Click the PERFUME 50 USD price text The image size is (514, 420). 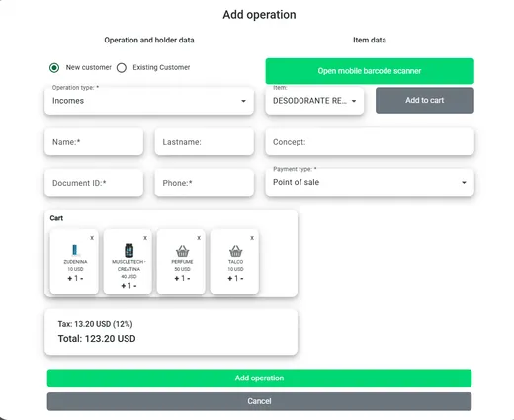coord(182,269)
